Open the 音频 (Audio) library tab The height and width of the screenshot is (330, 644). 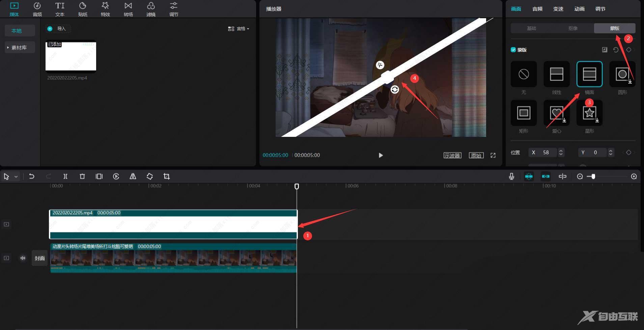(37, 9)
